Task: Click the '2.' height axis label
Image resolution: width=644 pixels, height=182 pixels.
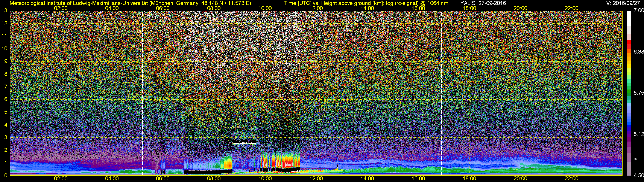Action: pyautogui.click(x=6, y=150)
